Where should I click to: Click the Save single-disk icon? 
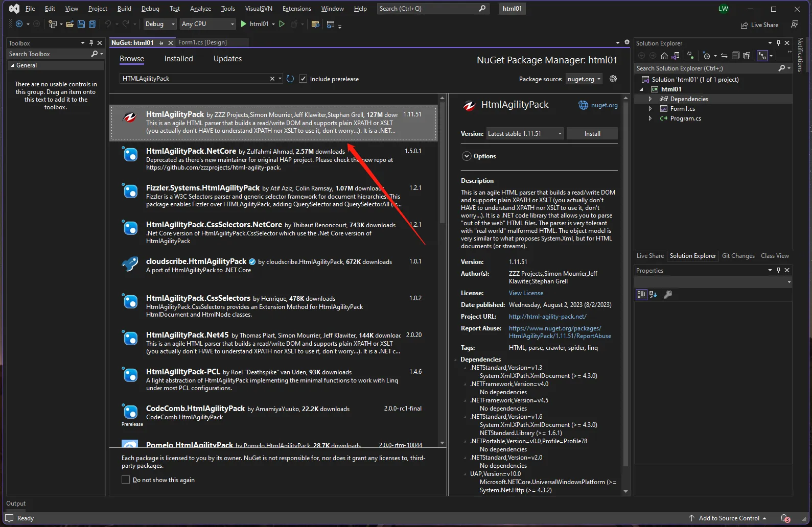pyautogui.click(x=81, y=24)
